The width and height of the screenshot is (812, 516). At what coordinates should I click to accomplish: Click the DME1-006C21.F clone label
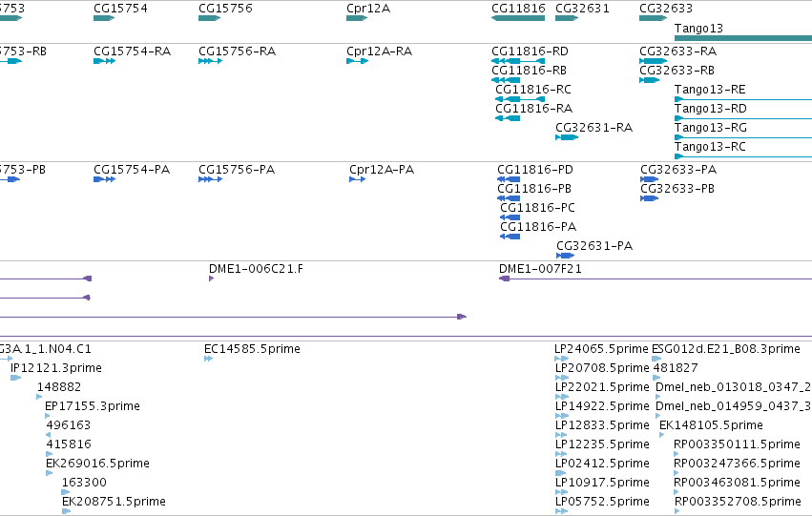coord(256,269)
